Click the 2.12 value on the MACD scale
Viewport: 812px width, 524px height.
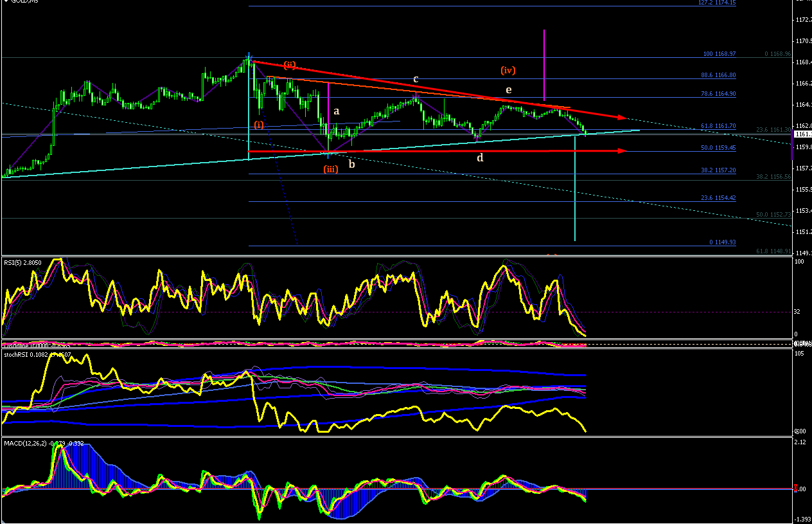click(x=799, y=442)
